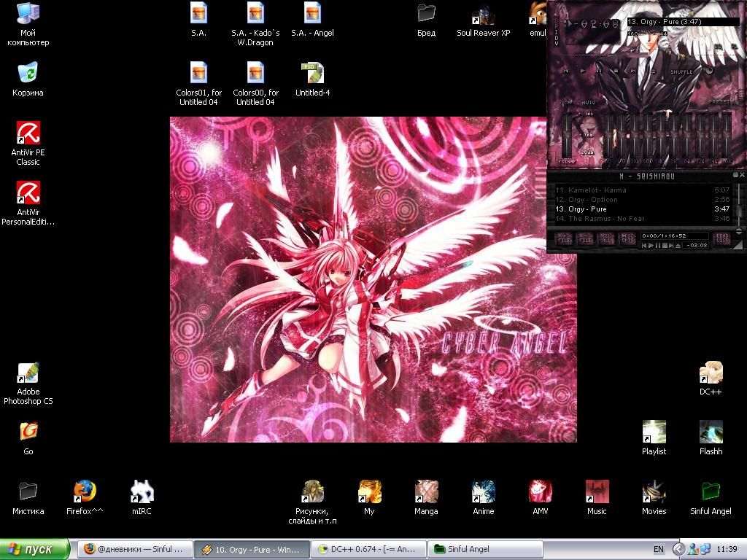Open the Playlist shortcut
The width and height of the screenshot is (747, 560).
pyautogui.click(x=654, y=438)
